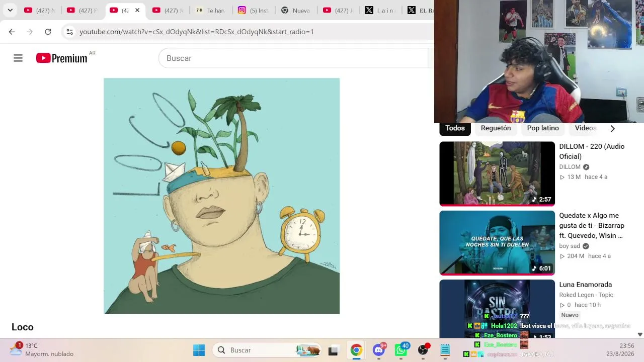Viewport: 644px width, 362px height.
Task: Open "Quedate x Algo me gusta de ti" title
Action: (592, 225)
